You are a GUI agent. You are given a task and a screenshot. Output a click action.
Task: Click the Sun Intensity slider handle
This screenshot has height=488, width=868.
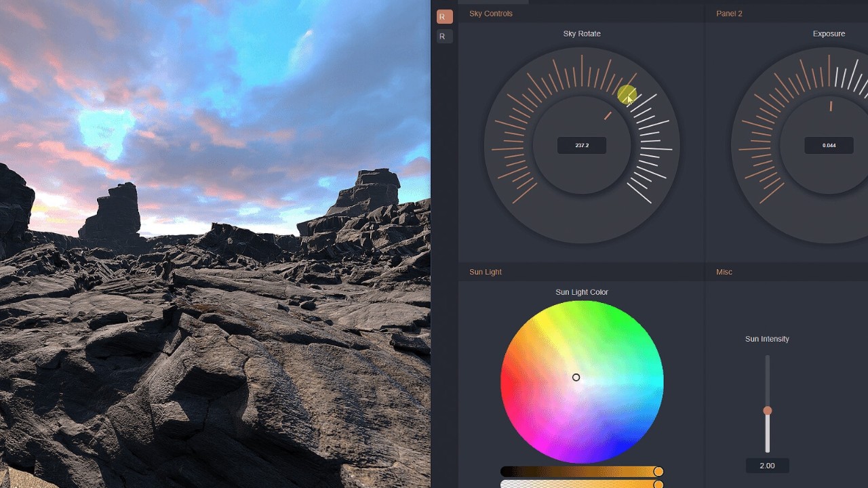tap(767, 411)
